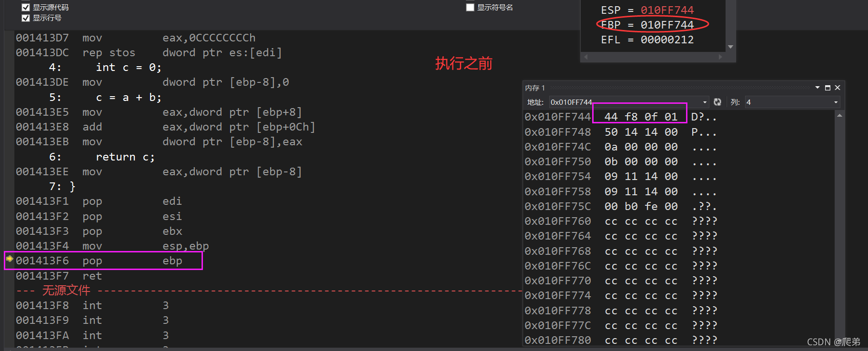
Task: Click memory row 0x010FF75C bytes '00 b0 fe 00'
Action: tap(641, 207)
